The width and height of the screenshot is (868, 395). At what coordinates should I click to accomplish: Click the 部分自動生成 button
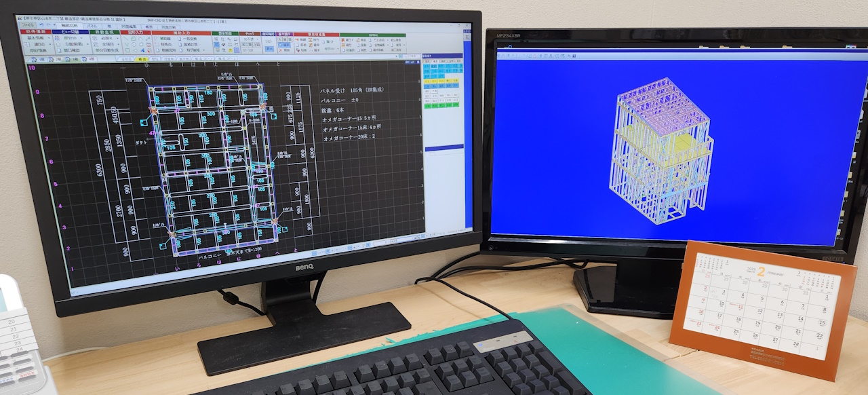pos(108,50)
